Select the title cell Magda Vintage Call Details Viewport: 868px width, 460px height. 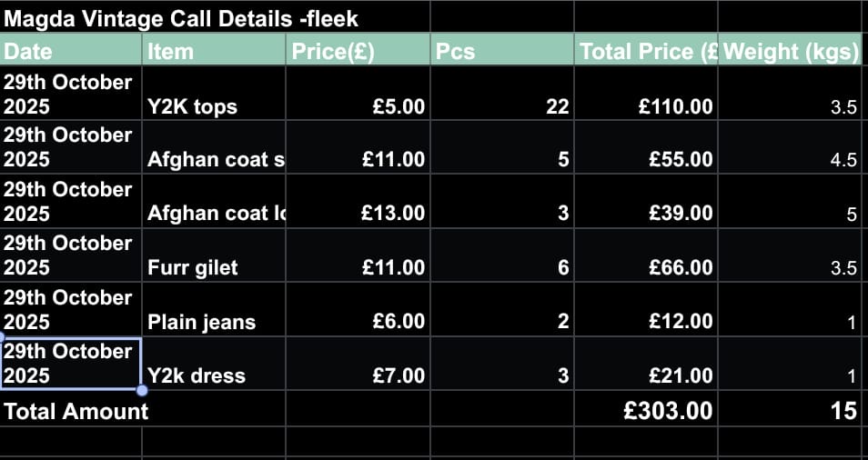182,17
